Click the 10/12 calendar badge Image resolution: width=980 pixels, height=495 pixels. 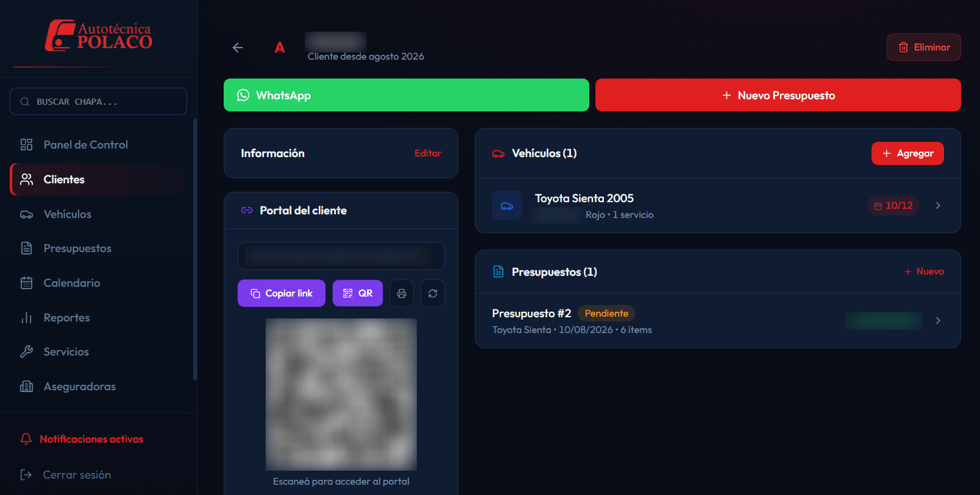coord(893,206)
